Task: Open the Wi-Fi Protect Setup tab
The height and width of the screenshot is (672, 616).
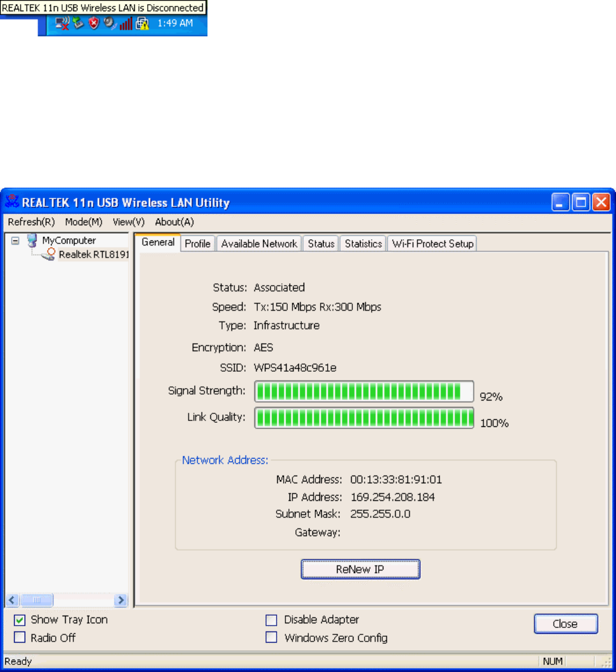Action: coord(433,243)
